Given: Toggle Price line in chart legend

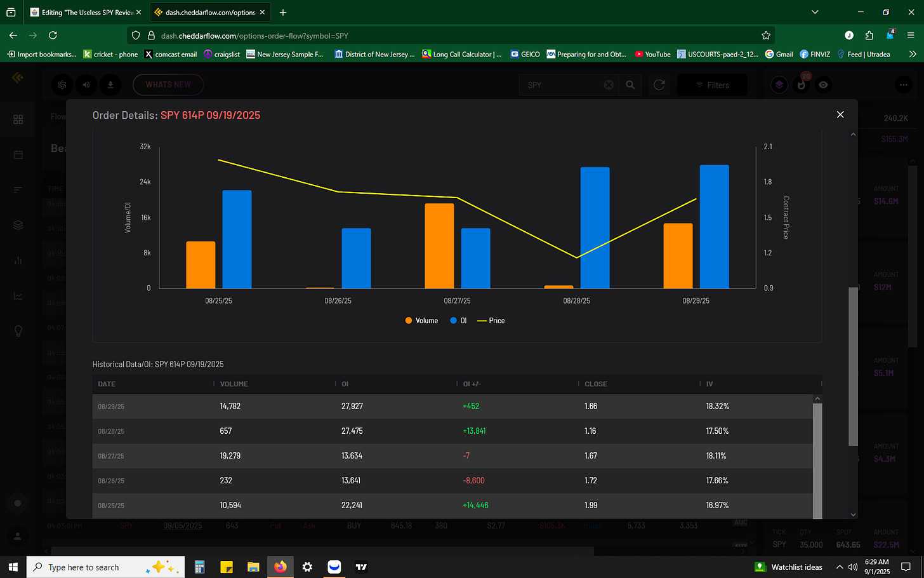Looking at the screenshot, I should click(x=491, y=321).
